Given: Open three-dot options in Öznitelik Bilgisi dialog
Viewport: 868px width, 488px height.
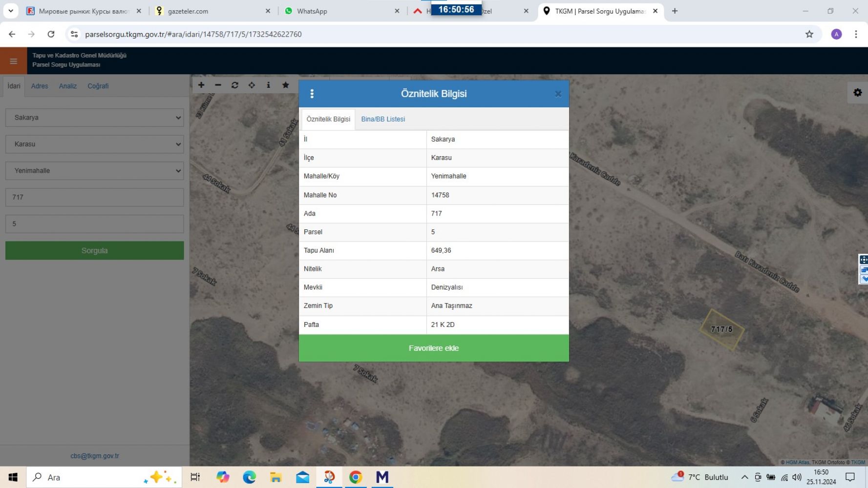Looking at the screenshot, I should pyautogui.click(x=312, y=94).
